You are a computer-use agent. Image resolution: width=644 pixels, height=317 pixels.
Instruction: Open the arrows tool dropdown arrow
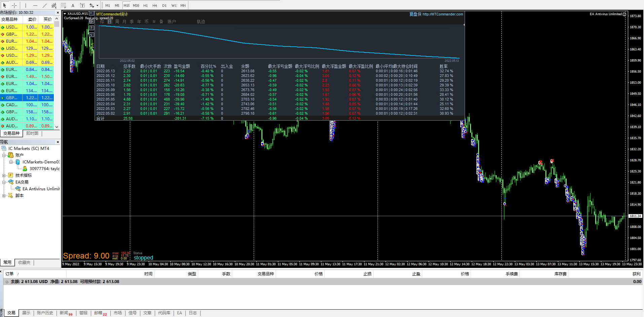97,5
